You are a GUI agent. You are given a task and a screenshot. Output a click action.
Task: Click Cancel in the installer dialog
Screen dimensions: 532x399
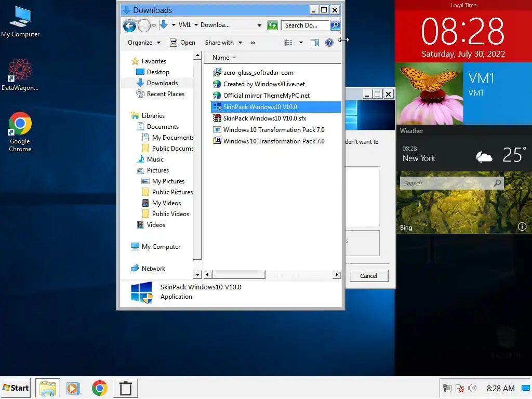(x=368, y=276)
